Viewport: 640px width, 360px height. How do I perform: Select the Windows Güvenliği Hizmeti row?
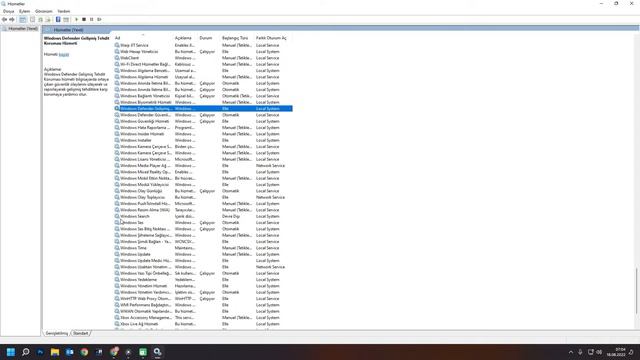pos(203,121)
